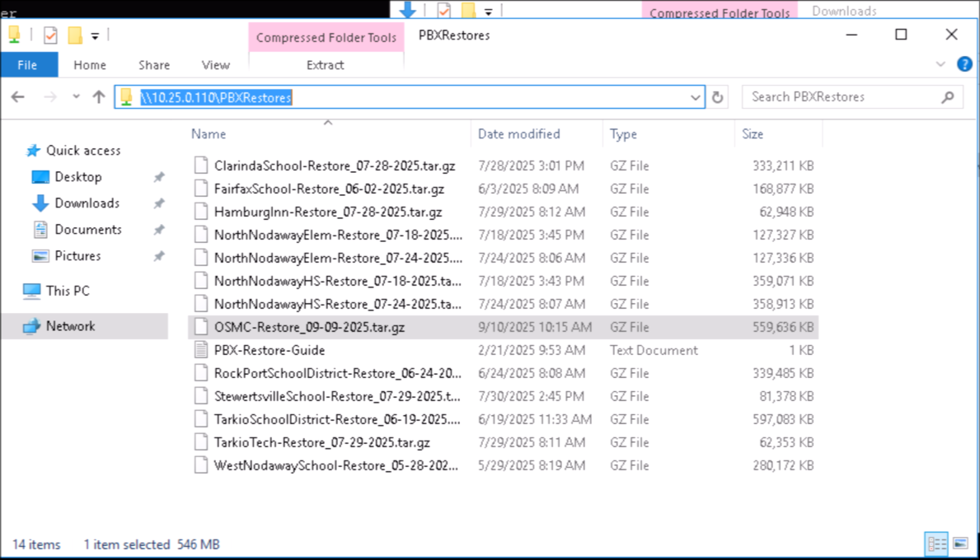Select Downloads in Quick access

87,203
